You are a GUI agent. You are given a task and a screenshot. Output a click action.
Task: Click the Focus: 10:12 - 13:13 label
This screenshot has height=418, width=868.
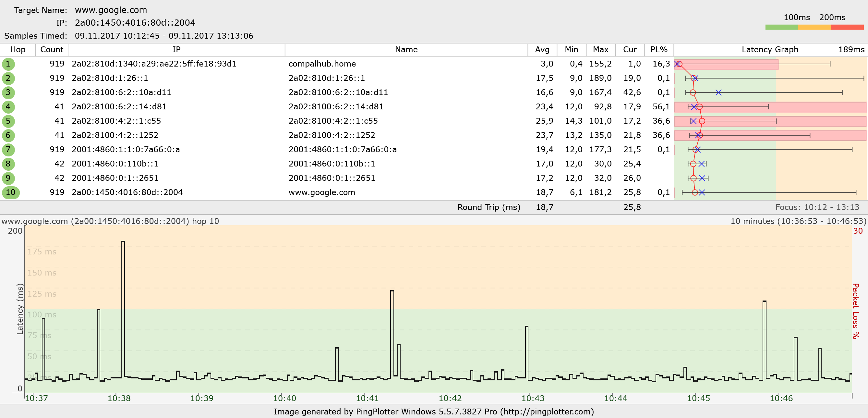click(x=817, y=207)
